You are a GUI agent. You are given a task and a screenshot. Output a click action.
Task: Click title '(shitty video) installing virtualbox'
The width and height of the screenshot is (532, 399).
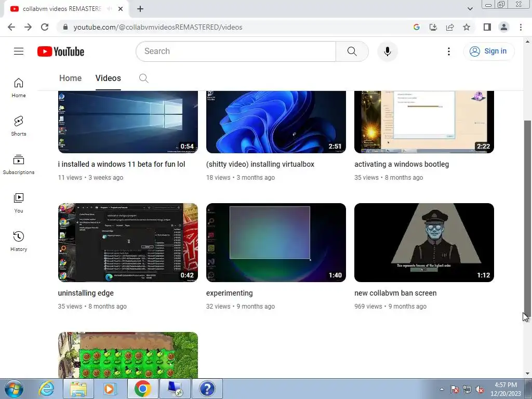pos(260,164)
